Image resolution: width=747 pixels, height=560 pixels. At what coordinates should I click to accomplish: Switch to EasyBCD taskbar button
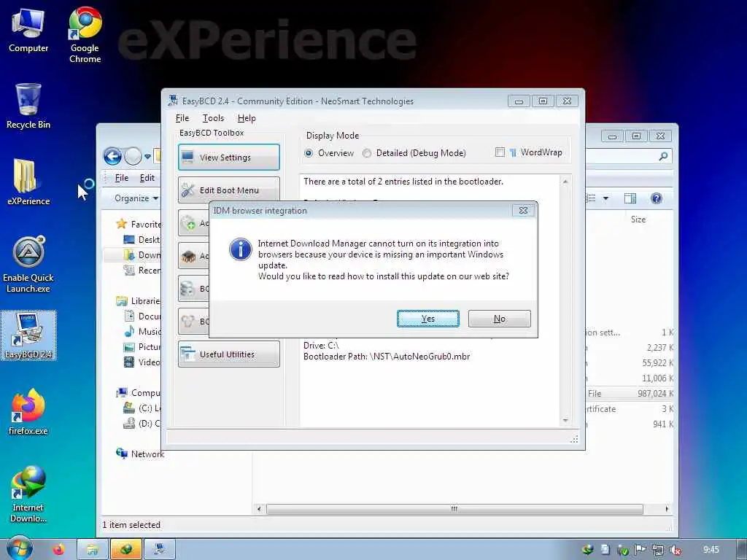coord(160,549)
